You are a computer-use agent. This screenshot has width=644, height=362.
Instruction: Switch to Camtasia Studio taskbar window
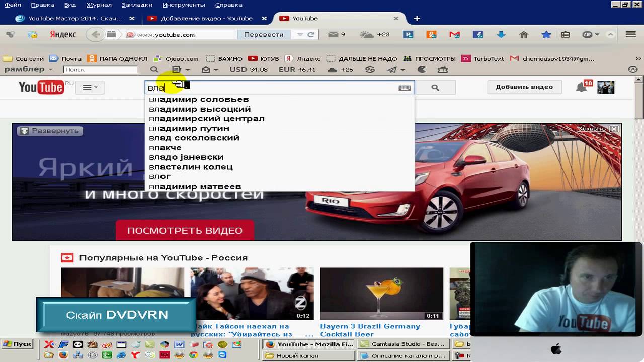click(x=404, y=344)
